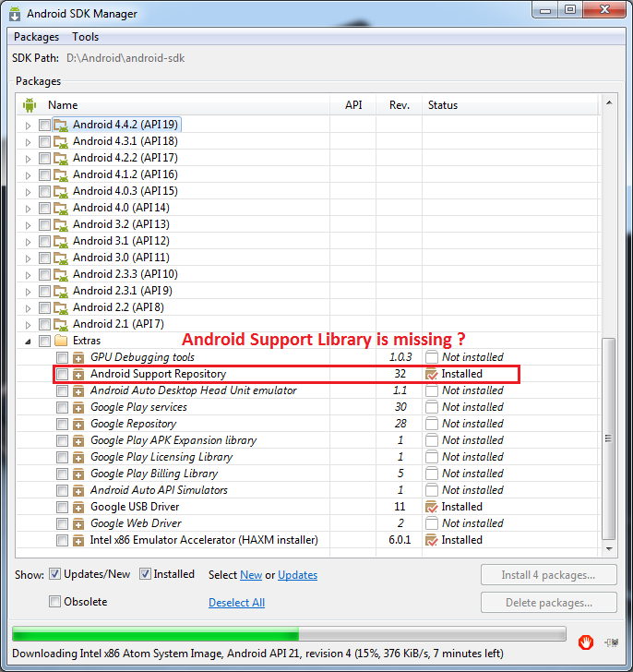This screenshot has width=633, height=672.
Task: Expand the Android 4.4.2 (API 19) node
Action: coord(28,126)
